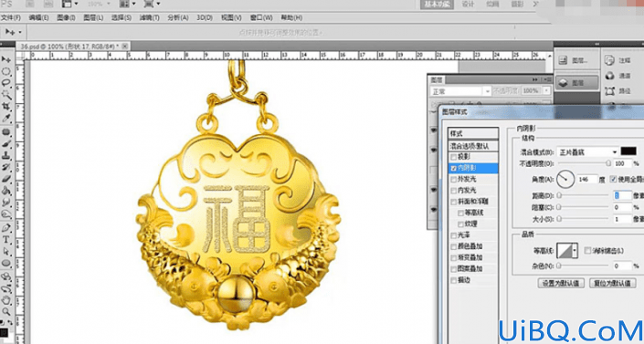
Task: Select the Eyedropper tool
Action: point(6,119)
